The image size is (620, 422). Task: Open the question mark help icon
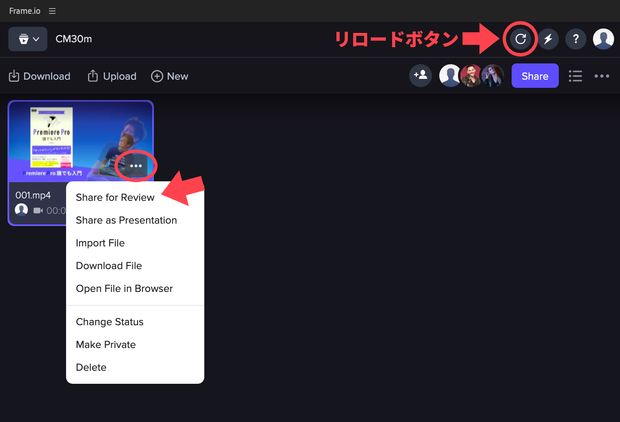(x=576, y=39)
